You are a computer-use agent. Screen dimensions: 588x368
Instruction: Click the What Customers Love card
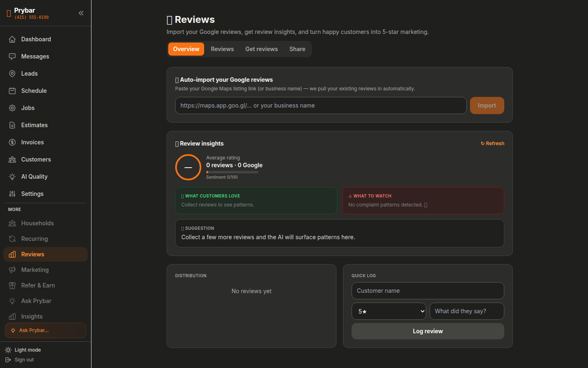(x=256, y=200)
